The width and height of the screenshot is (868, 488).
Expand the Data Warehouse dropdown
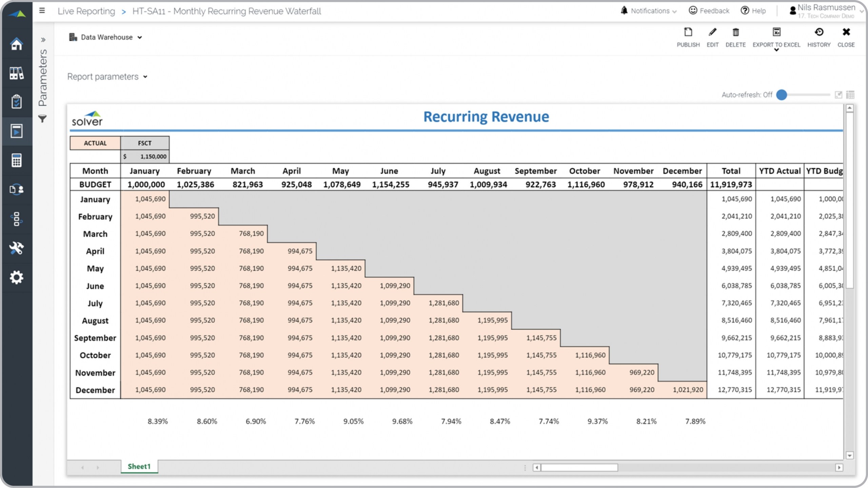coord(106,37)
